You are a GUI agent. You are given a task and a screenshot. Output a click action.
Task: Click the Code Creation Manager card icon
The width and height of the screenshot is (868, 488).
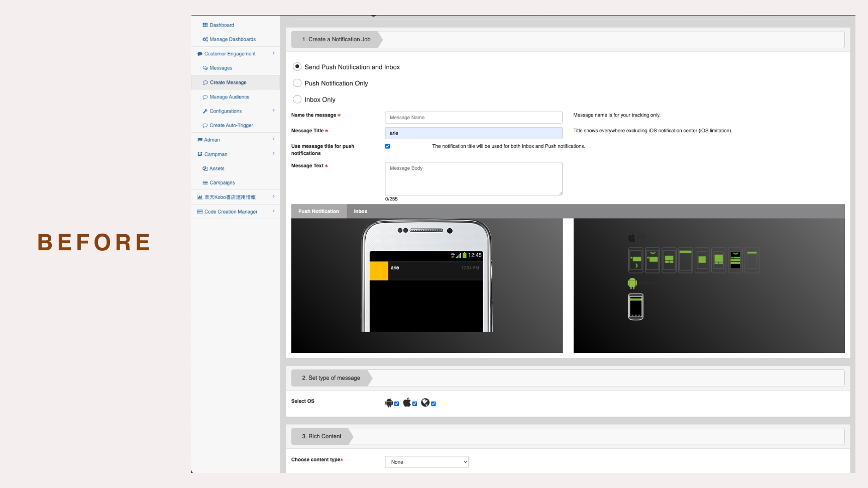tap(200, 212)
